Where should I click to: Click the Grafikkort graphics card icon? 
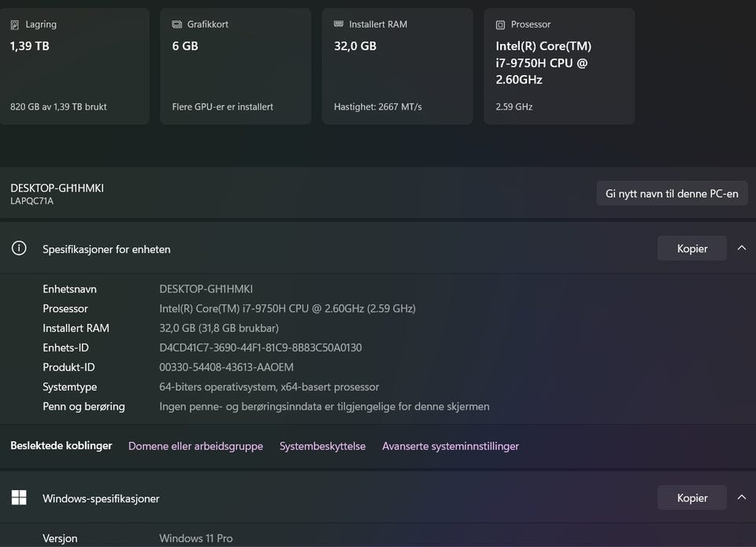tap(177, 24)
